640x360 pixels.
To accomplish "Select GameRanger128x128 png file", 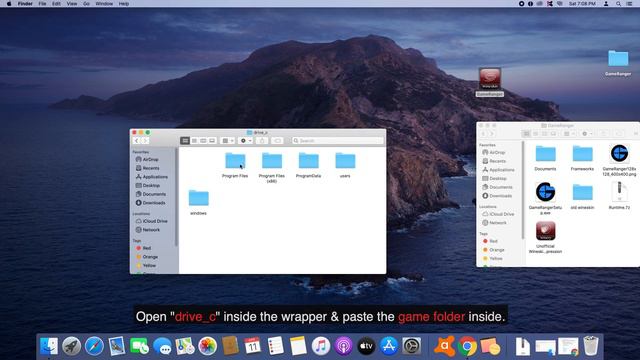I will tap(619, 153).
